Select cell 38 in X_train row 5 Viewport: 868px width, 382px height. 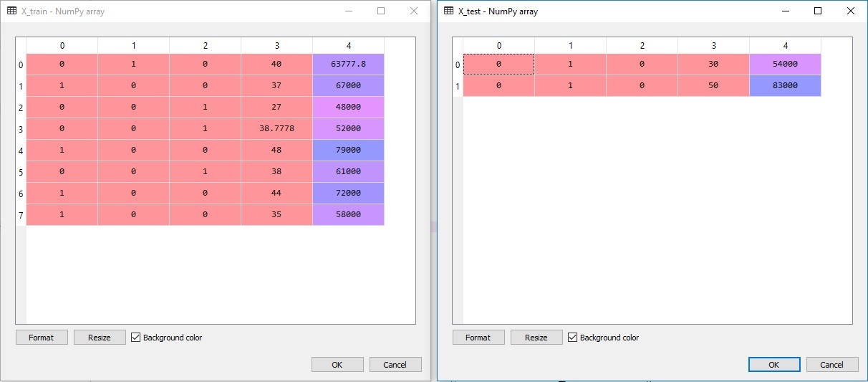pyautogui.click(x=276, y=171)
